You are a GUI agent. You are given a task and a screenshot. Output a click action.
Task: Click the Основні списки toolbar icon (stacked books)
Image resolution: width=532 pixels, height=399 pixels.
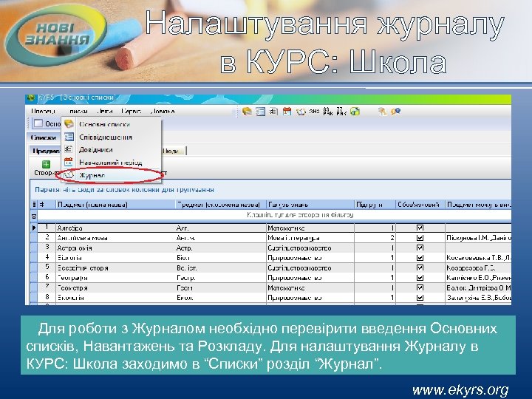(247, 112)
